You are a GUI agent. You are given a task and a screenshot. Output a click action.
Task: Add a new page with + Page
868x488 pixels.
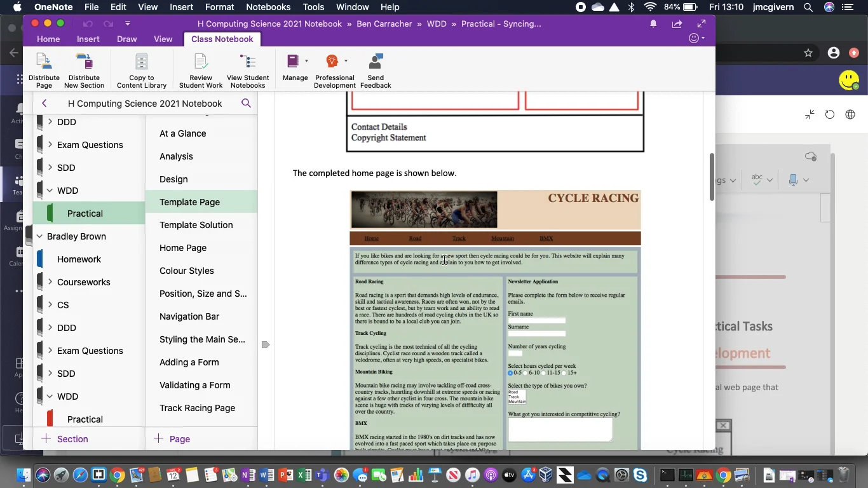tap(172, 438)
